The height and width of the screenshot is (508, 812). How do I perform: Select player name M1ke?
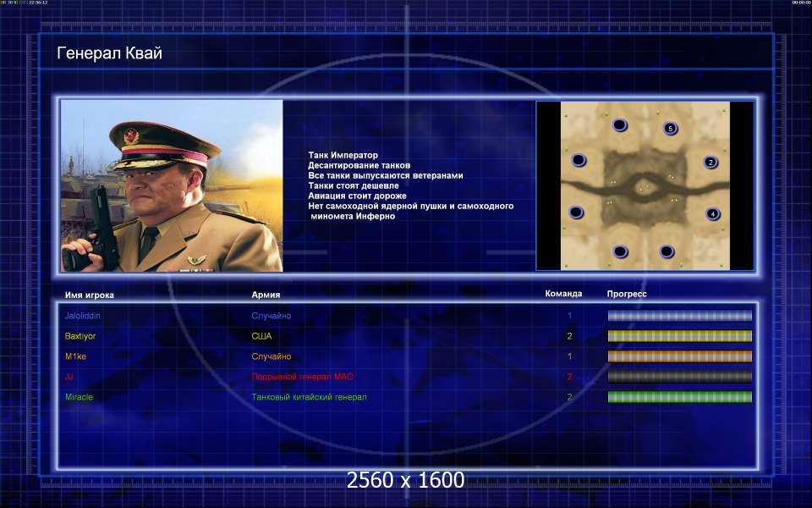click(75, 356)
